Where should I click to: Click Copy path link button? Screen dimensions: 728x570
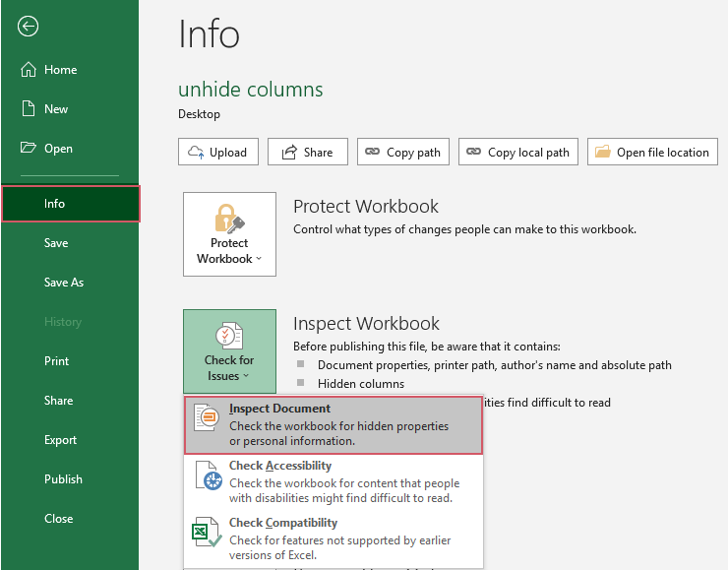click(402, 153)
